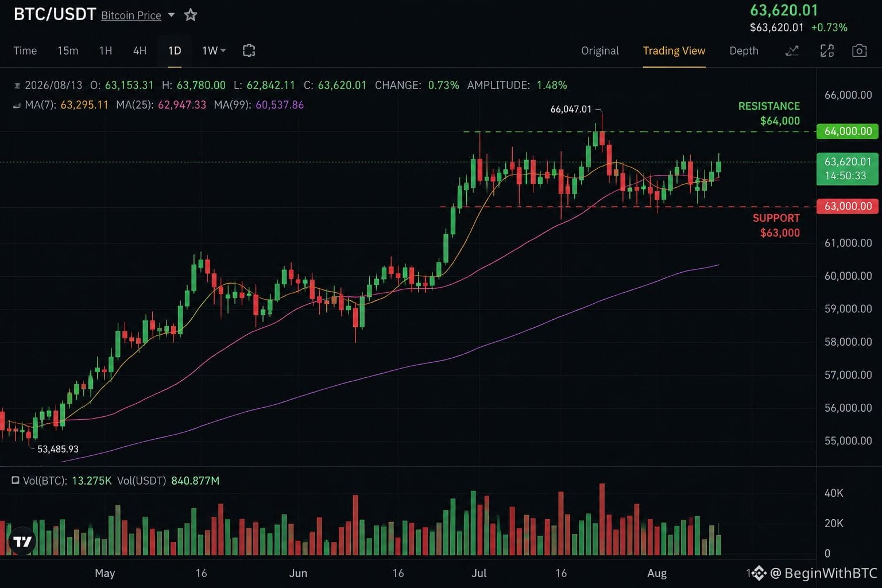Take a chart snapshot with the camera icon
The width and height of the screenshot is (882, 588).
[860, 51]
